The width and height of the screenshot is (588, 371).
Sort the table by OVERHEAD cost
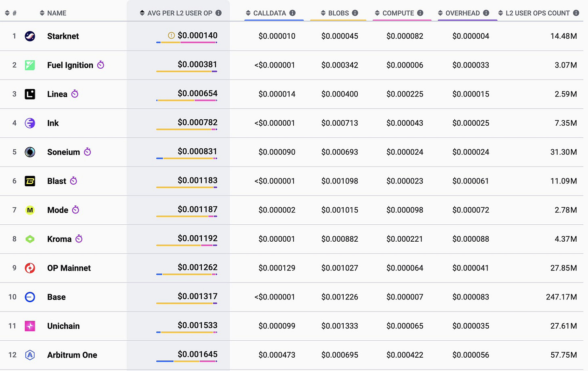[459, 13]
